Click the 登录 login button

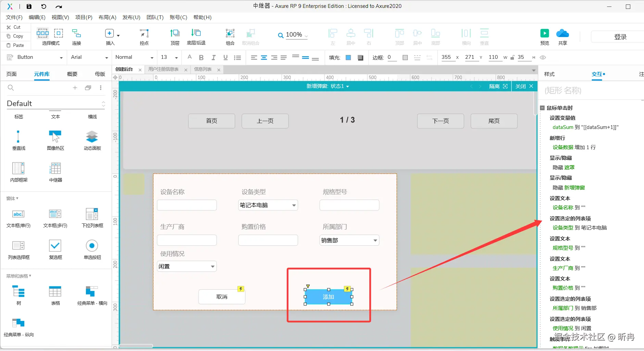coord(620,37)
